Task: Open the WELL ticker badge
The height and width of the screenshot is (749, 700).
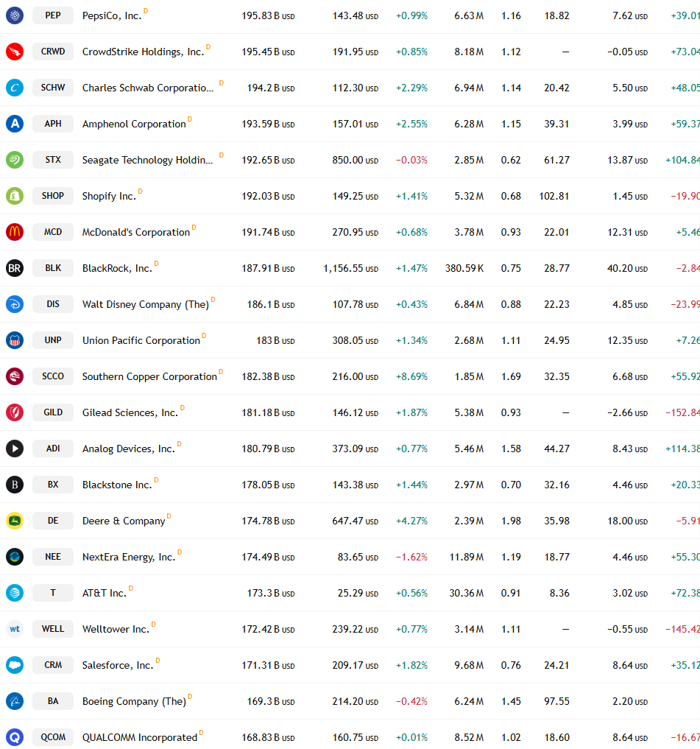Action: pos(53,629)
